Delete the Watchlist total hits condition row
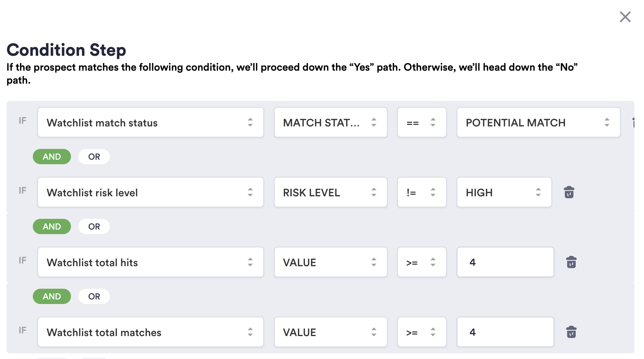 [571, 262]
